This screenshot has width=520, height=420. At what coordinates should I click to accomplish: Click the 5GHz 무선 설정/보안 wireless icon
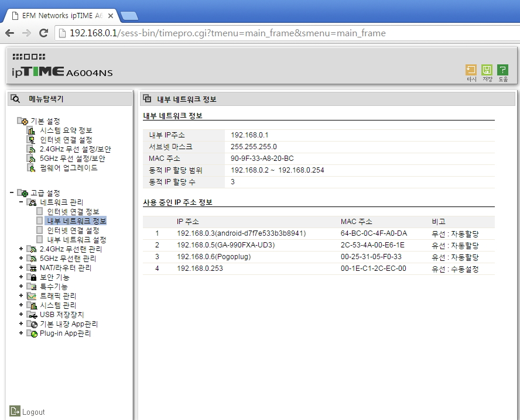[x=32, y=159]
